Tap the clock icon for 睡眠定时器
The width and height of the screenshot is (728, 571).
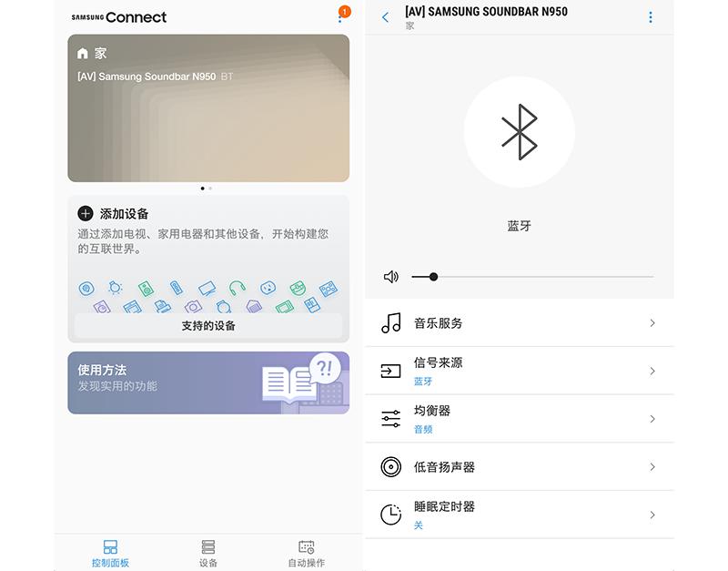(x=391, y=515)
